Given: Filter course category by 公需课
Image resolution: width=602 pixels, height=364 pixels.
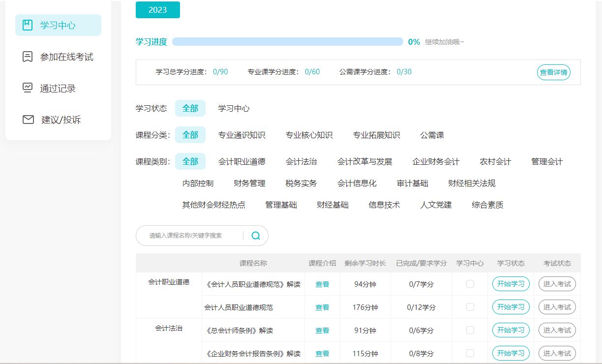Looking at the screenshot, I should click(x=432, y=135).
